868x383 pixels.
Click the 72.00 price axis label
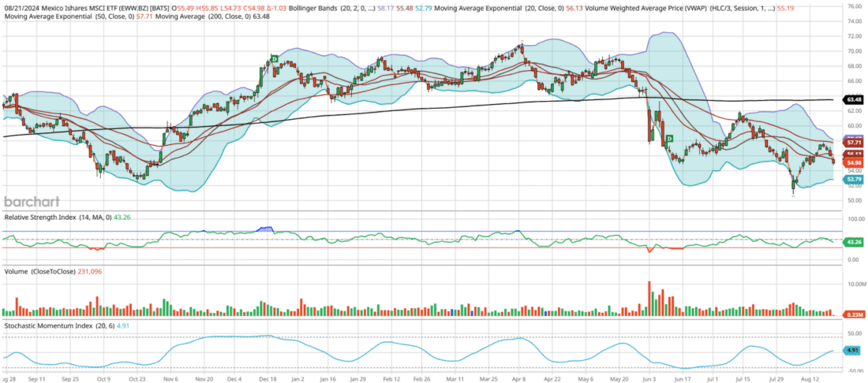coord(855,36)
